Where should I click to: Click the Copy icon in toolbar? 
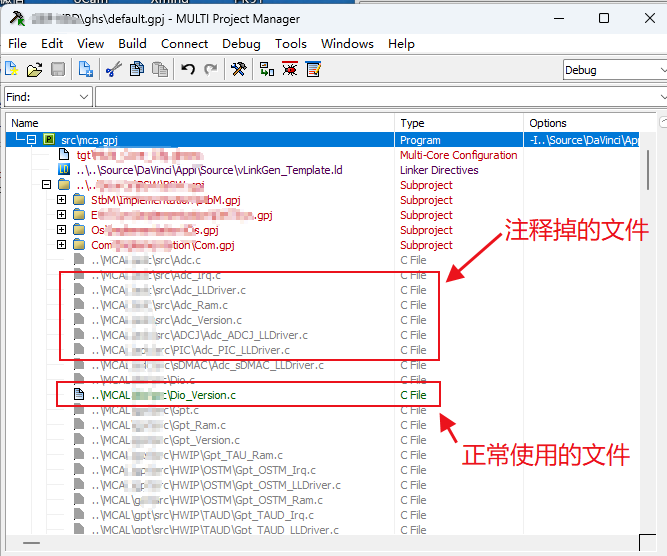click(x=136, y=69)
